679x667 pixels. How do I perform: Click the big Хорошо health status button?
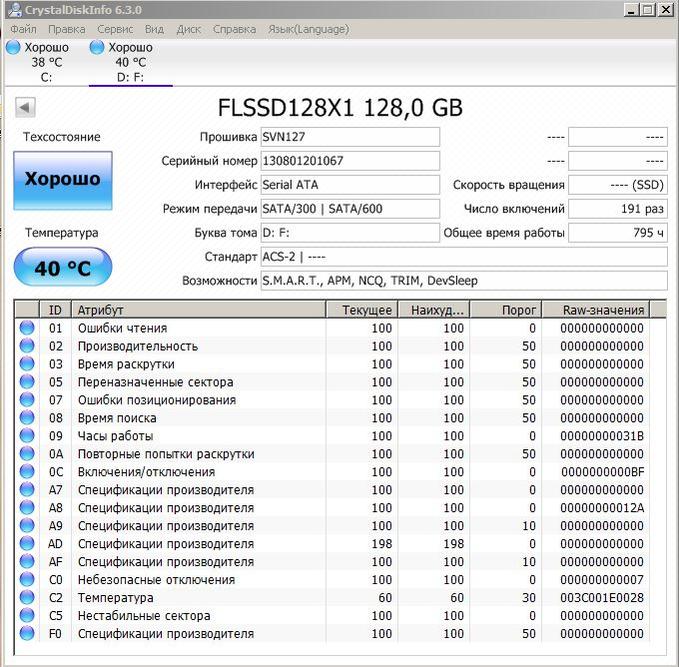(63, 181)
